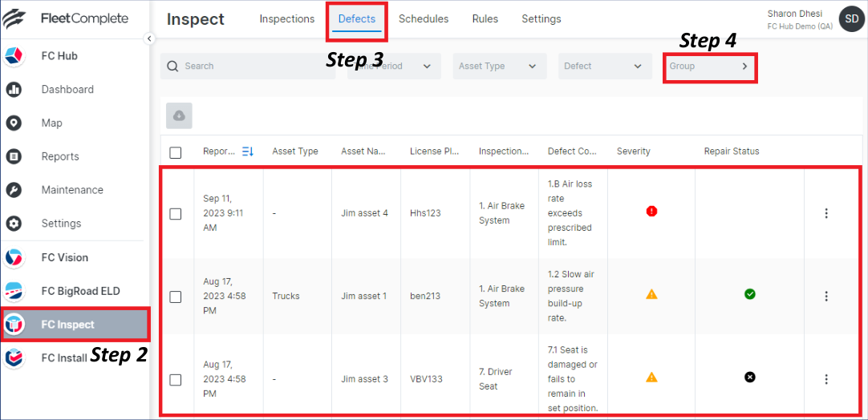Click black not-repaired status icon for Jim asset 3
This screenshot has height=420, width=868.
[x=749, y=378]
